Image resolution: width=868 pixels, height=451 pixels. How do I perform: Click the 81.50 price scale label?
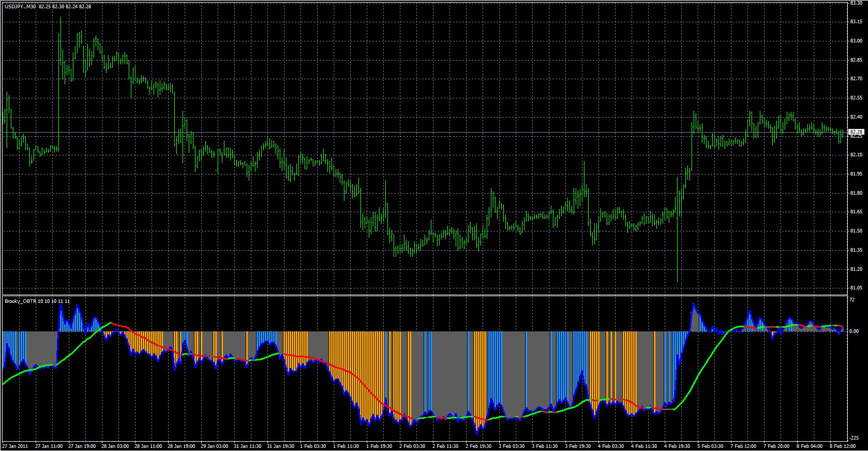click(856, 231)
